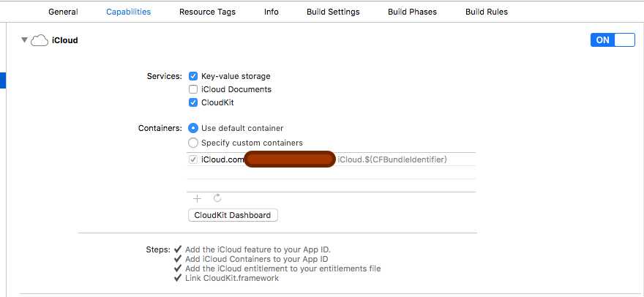Open the Info tab
The width and height of the screenshot is (644, 297).
coord(271,12)
